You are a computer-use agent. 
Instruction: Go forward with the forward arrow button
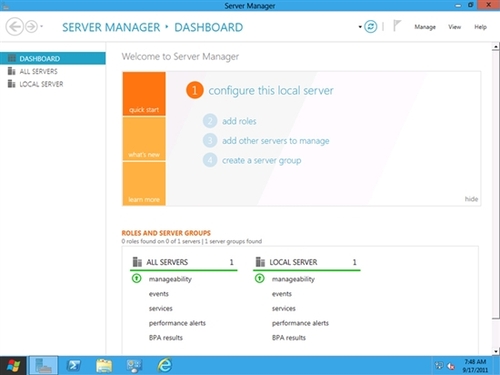coord(31,26)
